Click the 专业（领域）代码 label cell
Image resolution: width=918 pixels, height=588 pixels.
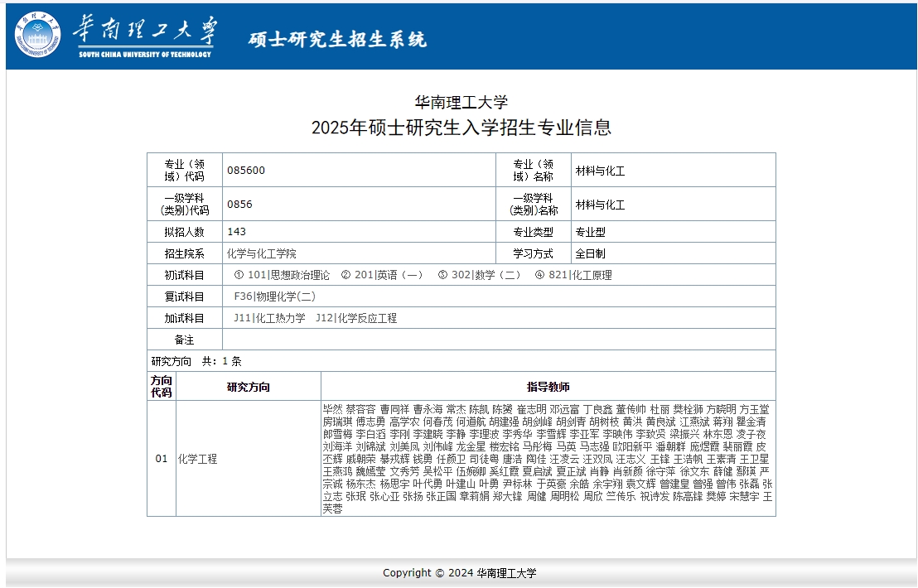[x=185, y=171]
